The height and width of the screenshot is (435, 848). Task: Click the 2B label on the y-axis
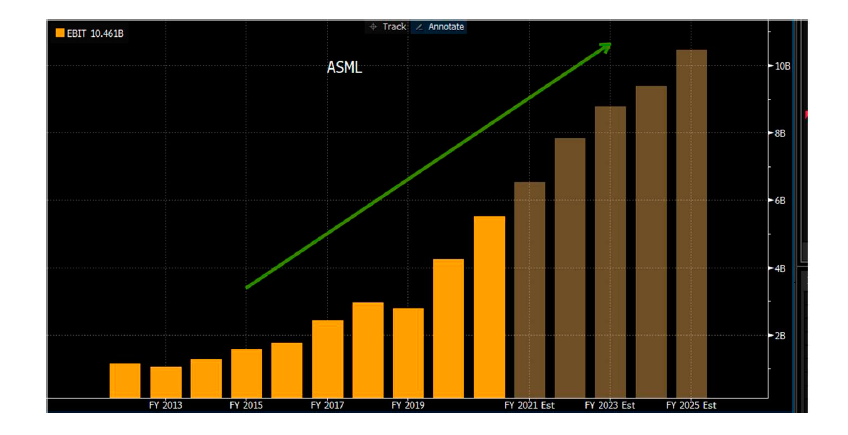click(780, 336)
